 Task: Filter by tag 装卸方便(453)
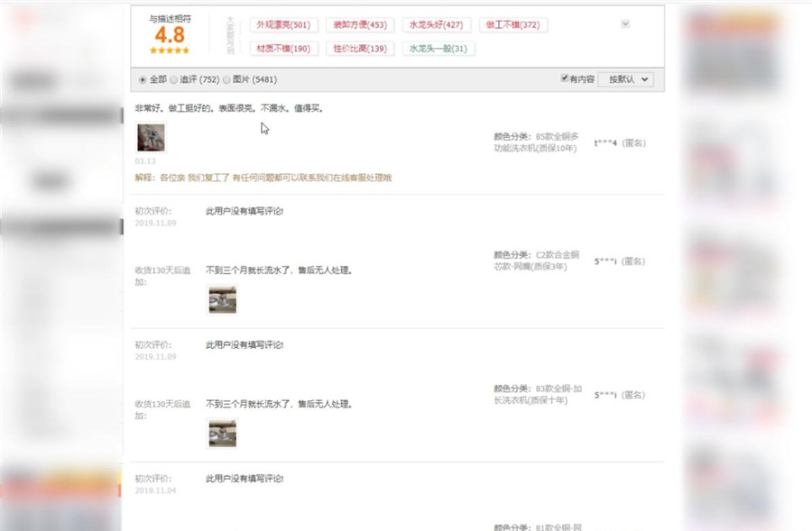tap(360, 25)
